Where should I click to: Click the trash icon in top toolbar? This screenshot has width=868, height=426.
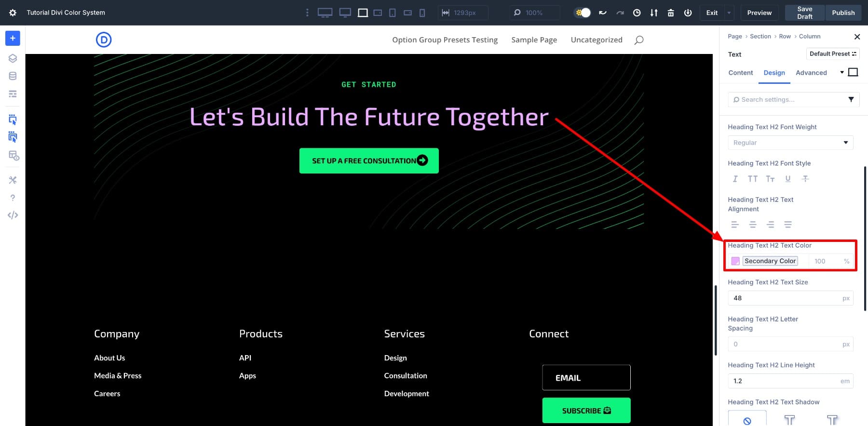tap(670, 13)
